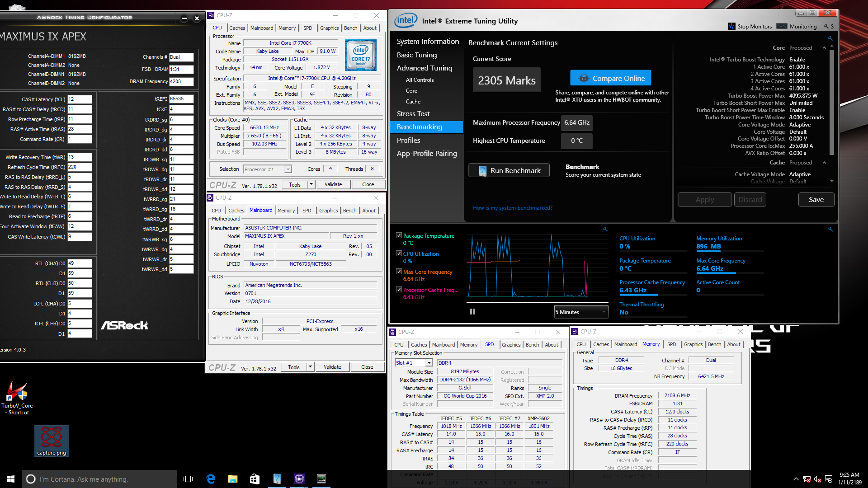Open SPD tab in CPU-Z Mainboard window
Image resolution: width=868 pixels, height=488 pixels.
pyautogui.click(x=307, y=211)
